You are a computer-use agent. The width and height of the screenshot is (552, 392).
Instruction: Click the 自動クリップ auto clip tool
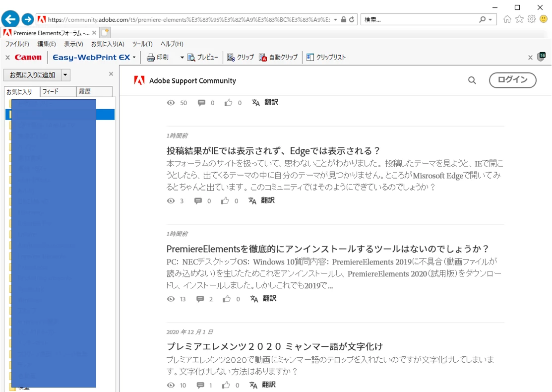point(278,58)
